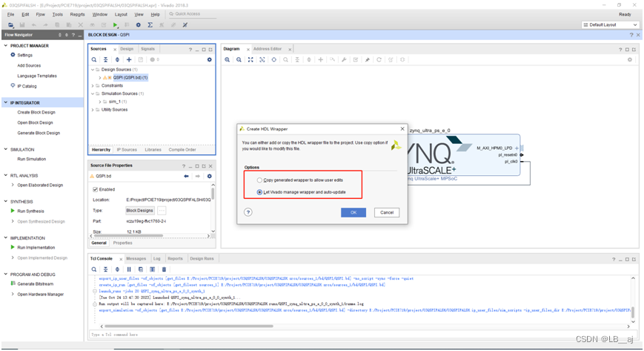This screenshot has height=351, width=644.
Task: Toggle Enabled checkbox in Source File Properties
Action: 96,190
